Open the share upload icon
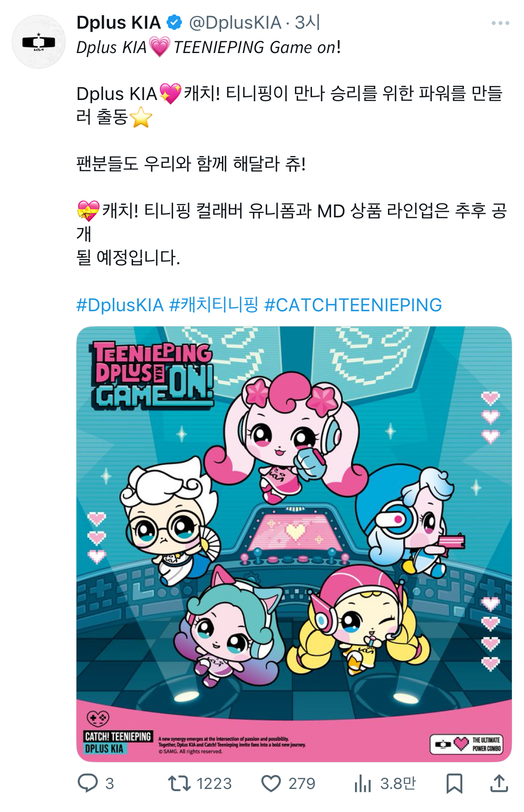This screenshot has width=524, height=812. (499, 783)
